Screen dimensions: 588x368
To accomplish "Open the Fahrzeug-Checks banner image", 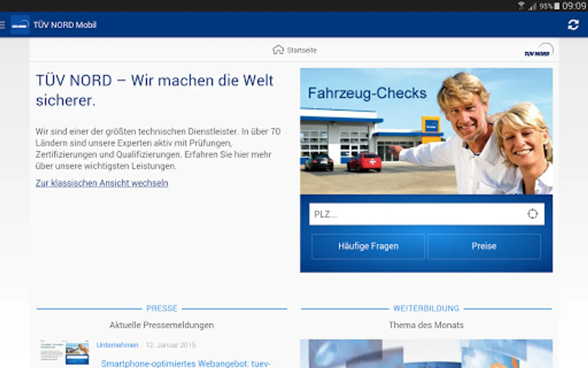I will (x=426, y=131).
